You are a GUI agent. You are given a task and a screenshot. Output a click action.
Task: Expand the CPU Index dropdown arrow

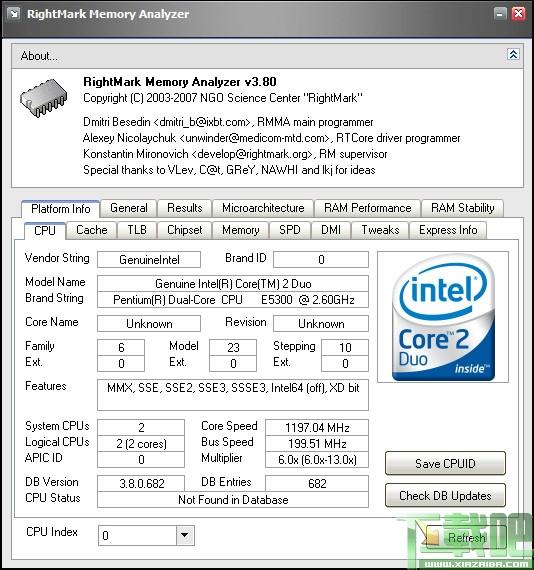click(185, 535)
